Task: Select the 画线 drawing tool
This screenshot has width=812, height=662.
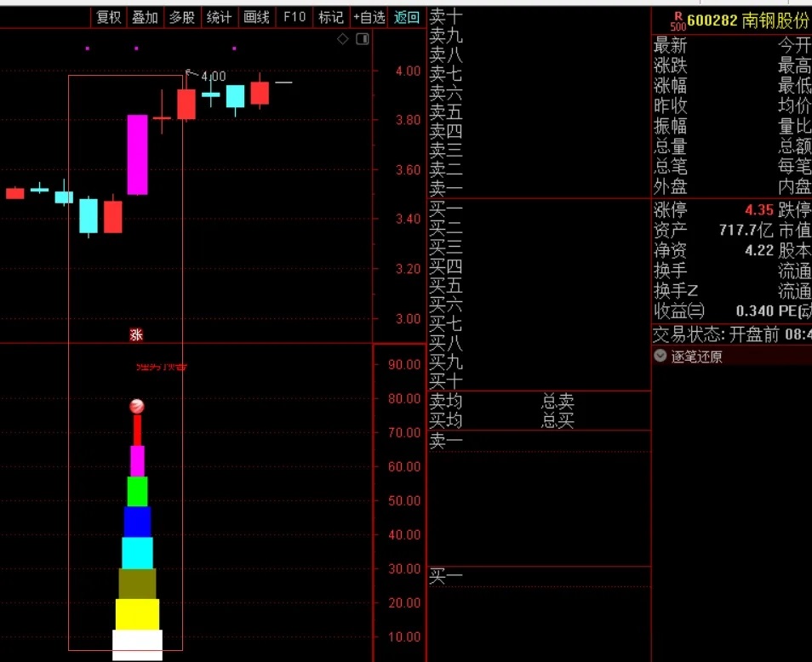Action: tap(255, 17)
